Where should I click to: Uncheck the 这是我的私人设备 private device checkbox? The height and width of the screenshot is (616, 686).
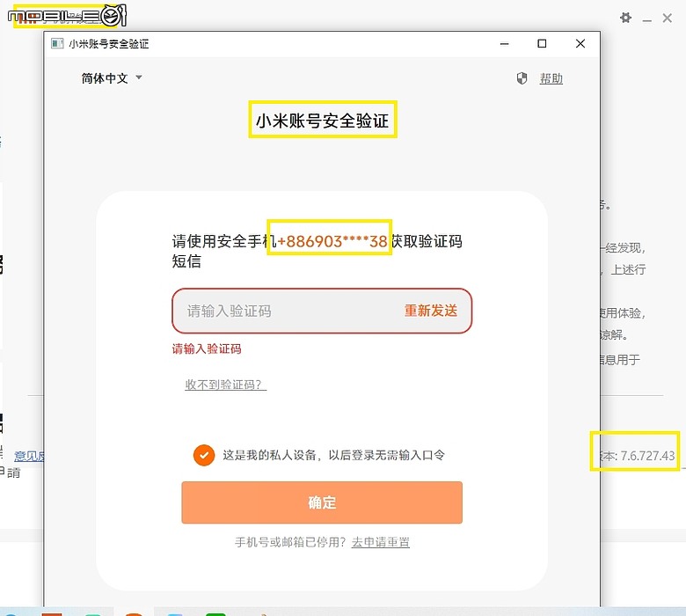point(204,455)
